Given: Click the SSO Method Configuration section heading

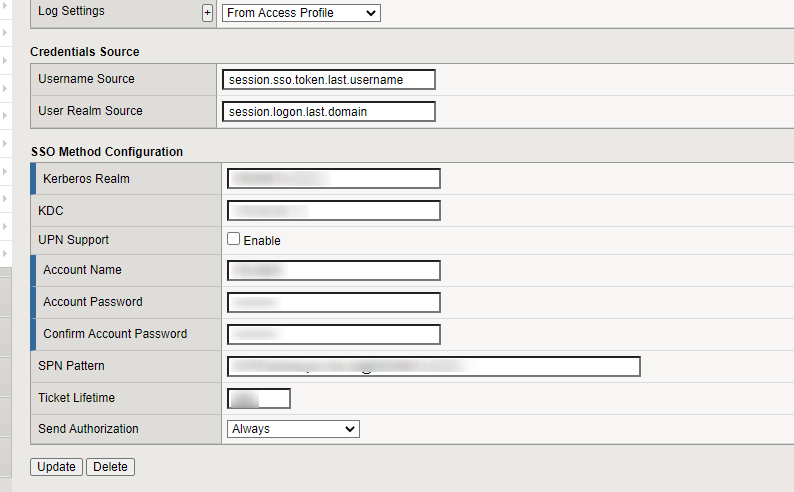Looking at the screenshot, I should [x=106, y=152].
